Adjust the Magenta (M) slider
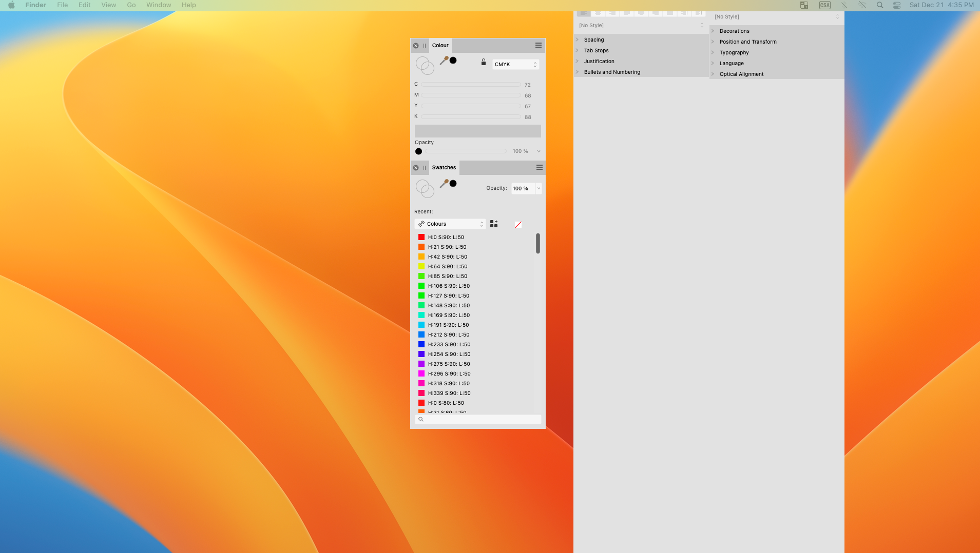This screenshot has height=553, width=980. coord(471,95)
